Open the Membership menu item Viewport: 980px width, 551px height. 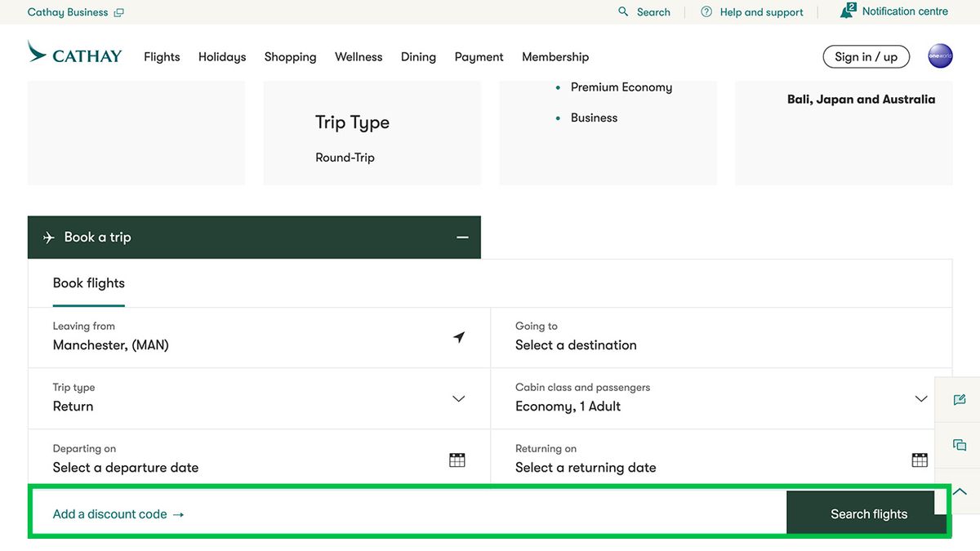tap(555, 56)
